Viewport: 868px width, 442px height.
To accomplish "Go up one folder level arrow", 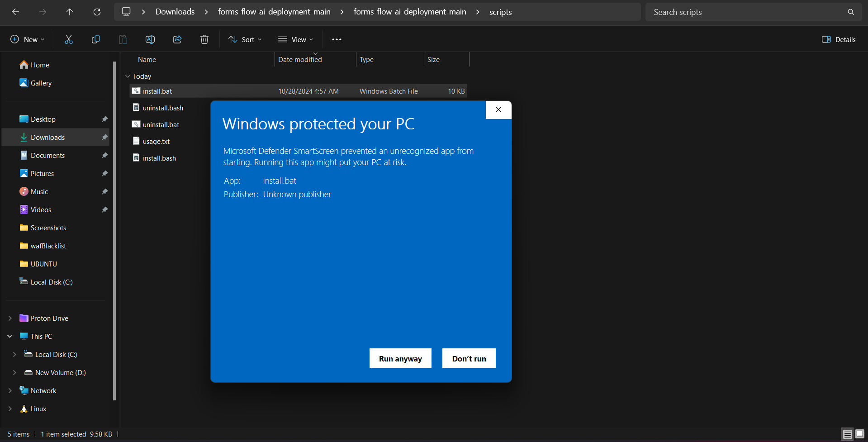I will [70, 12].
